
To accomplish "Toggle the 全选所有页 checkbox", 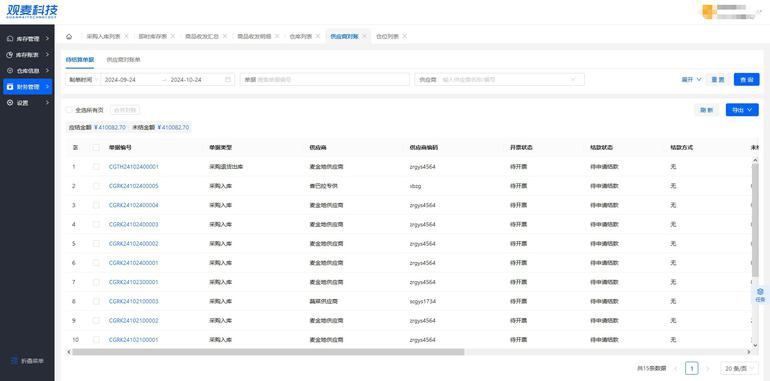I will point(69,110).
